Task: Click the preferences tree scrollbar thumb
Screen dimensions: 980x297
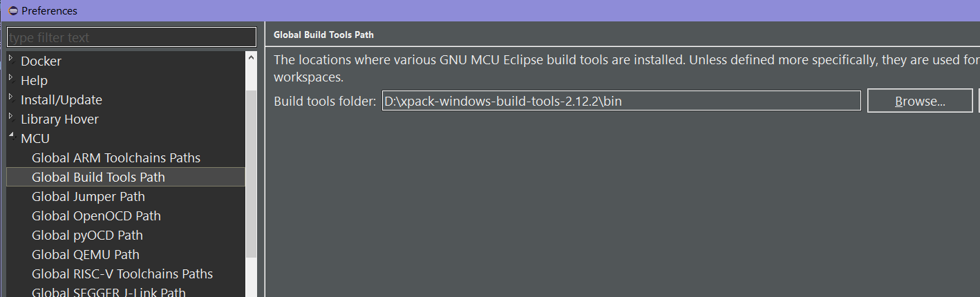Action: 251,173
